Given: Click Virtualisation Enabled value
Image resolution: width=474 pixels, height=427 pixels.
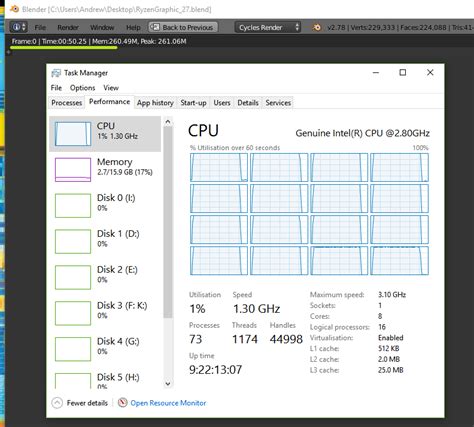Looking at the screenshot, I should tap(391, 338).
